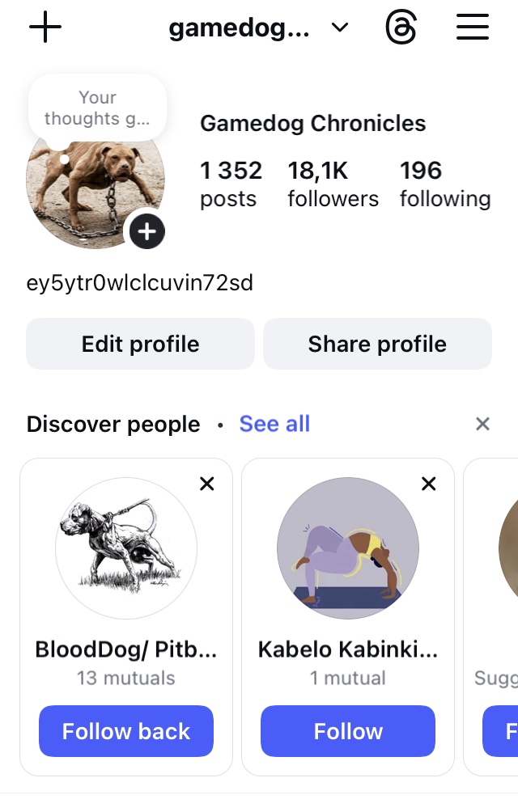518x812 pixels.
Task: Click the Share profile button
Action: (377, 344)
